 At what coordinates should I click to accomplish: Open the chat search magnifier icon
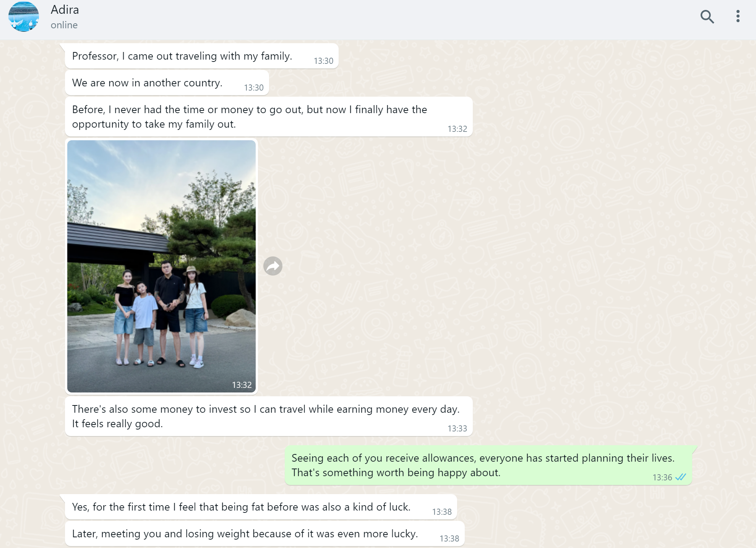click(x=707, y=17)
